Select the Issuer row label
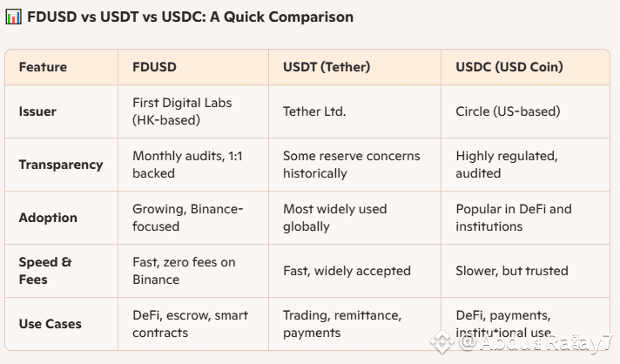The width and height of the screenshot is (620, 364). tap(37, 111)
